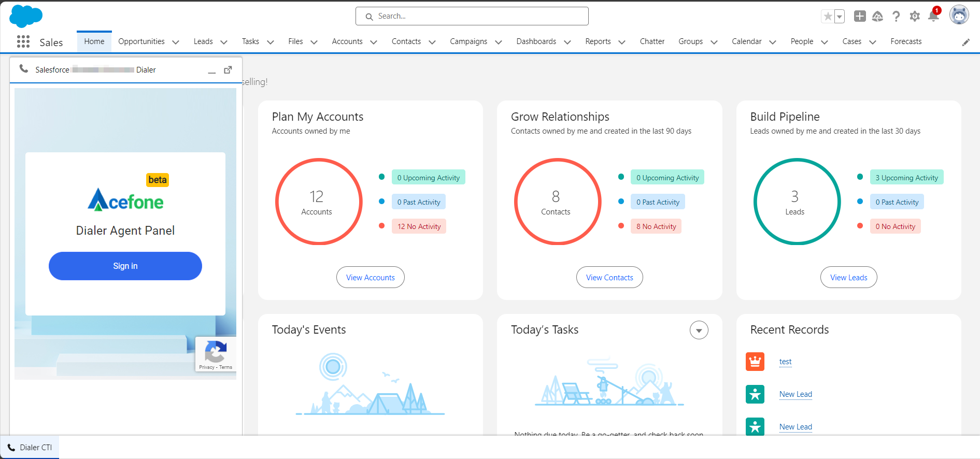The width and height of the screenshot is (980, 459).
Task: Open the Help question mark icon
Action: point(896,17)
